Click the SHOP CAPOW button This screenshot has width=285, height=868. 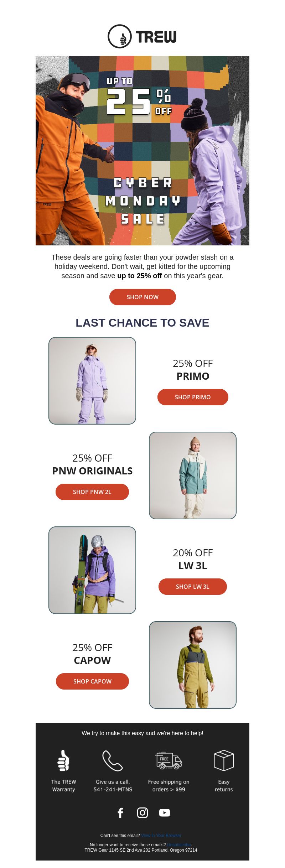point(92,681)
